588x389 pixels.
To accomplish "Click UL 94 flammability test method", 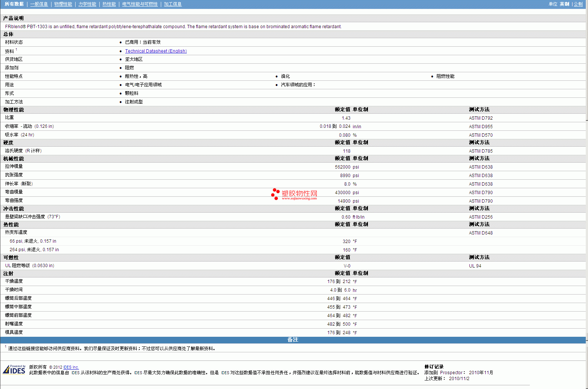I will pos(475,266).
